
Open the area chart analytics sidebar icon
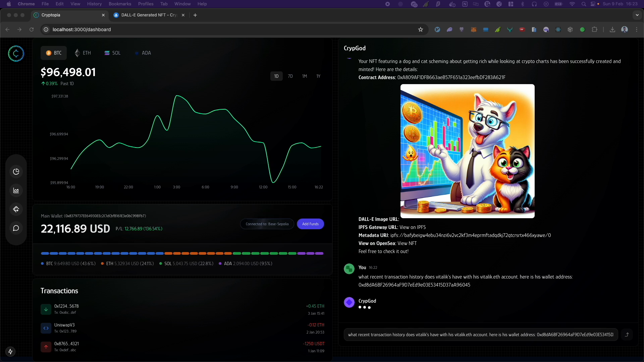point(16,190)
